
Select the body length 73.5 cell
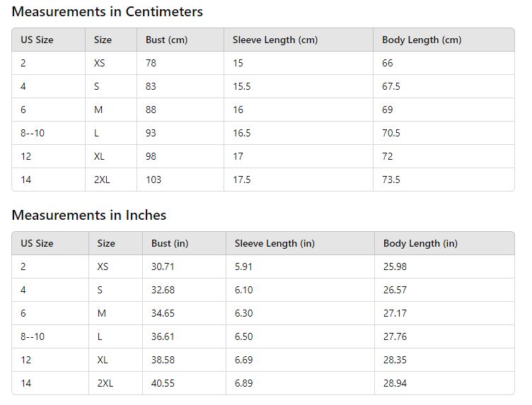(x=391, y=180)
